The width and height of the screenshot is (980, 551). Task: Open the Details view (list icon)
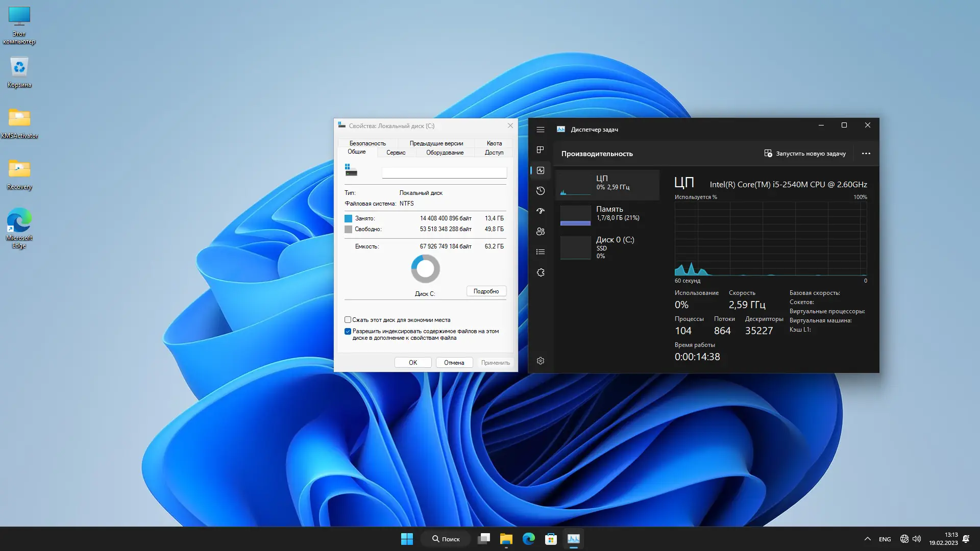pos(541,252)
